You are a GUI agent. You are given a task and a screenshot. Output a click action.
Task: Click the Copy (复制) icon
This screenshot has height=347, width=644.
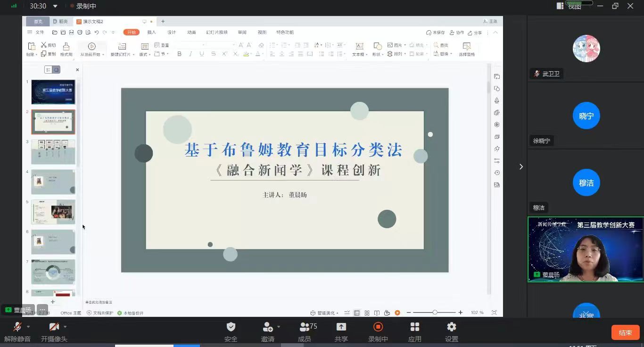pyautogui.click(x=44, y=54)
